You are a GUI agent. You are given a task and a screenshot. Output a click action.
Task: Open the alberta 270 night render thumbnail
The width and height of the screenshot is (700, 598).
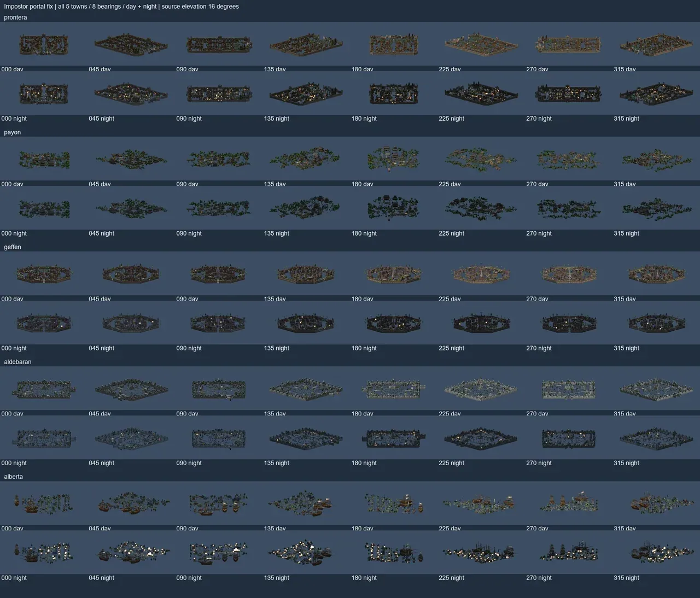tap(569, 552)
